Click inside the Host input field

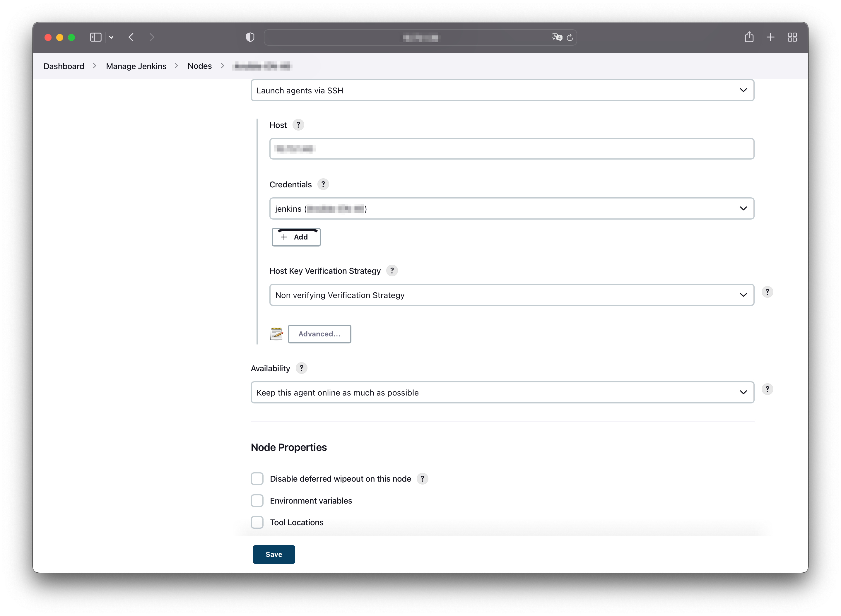click(x=512, y=149)
